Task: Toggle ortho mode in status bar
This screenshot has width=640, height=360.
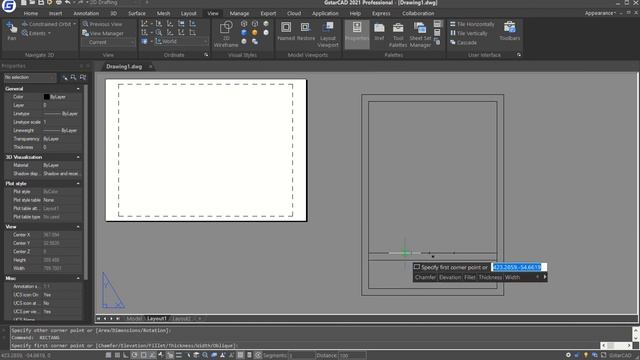Action: (126, 356)
